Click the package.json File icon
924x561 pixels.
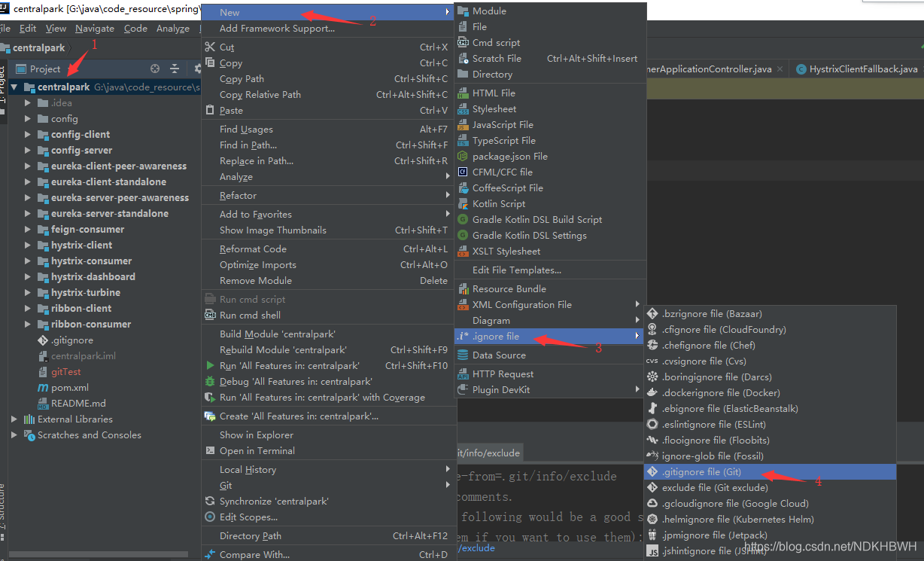click(x=463, y=156)
